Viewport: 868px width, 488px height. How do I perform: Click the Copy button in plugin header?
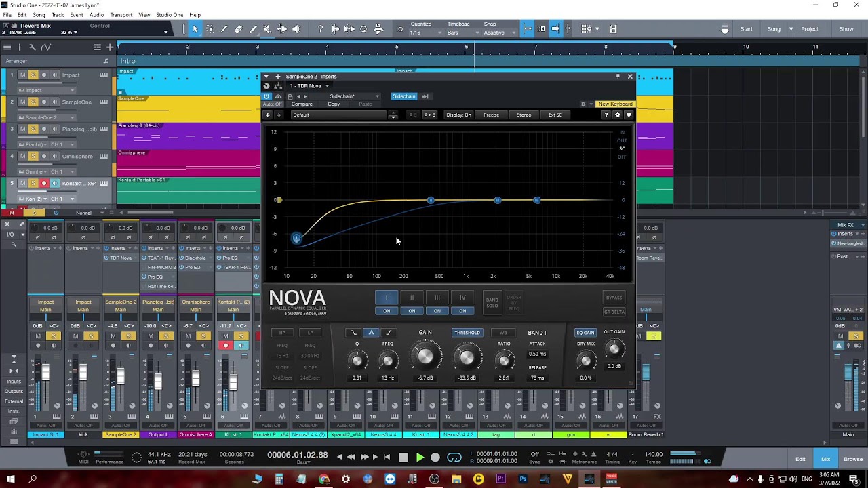(x=334, y=104)
